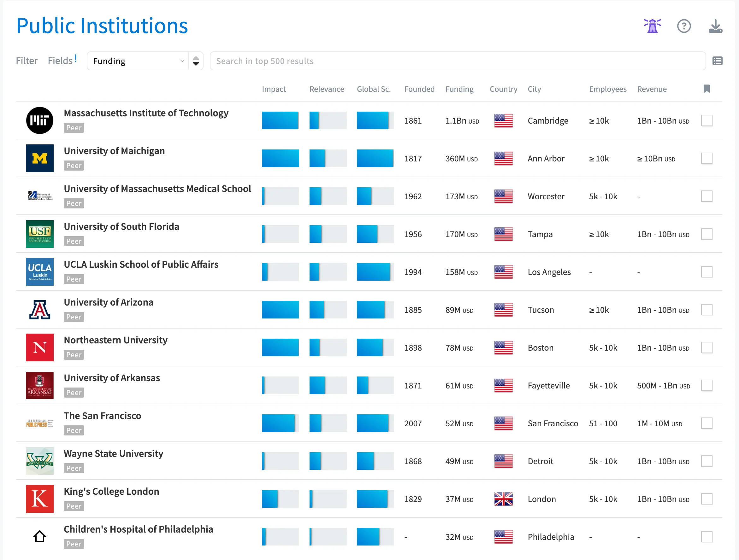Viewport: 739px width, 560px height.
Task: Click the MIT logo thumbnail
Action: click(39, 120)
